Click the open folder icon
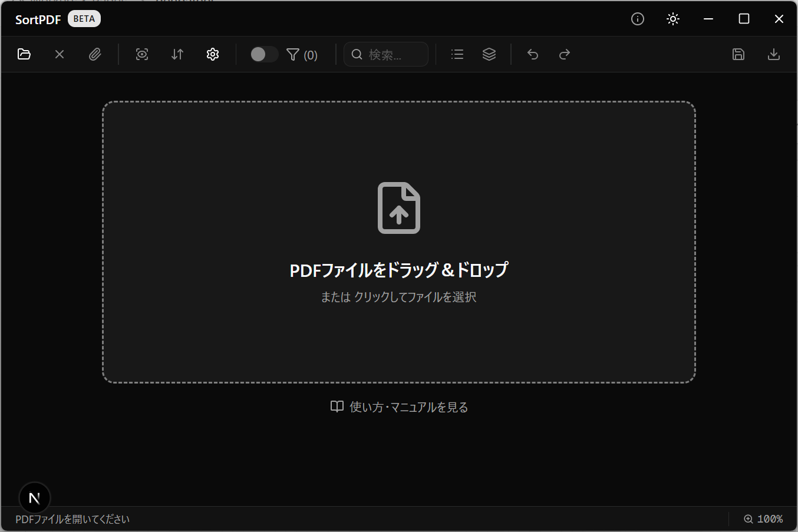The width and height of the screenshot is (798, 532). (x=24, y=54)
